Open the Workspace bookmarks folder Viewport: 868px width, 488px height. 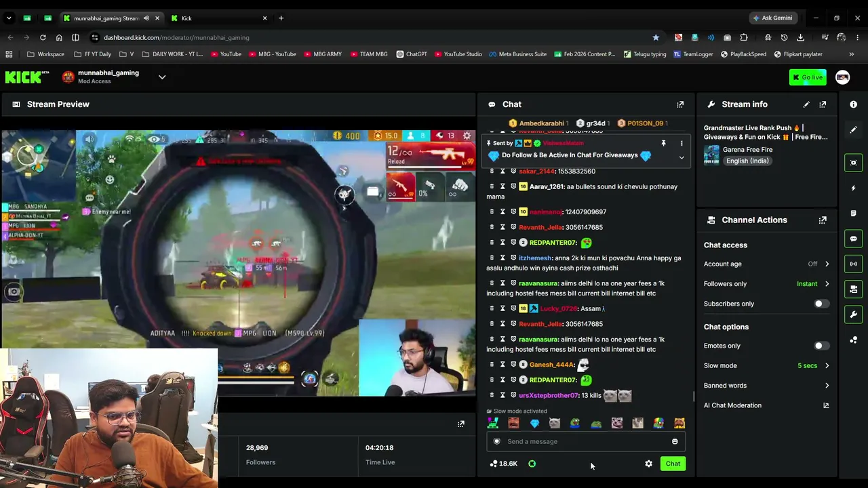46,54
